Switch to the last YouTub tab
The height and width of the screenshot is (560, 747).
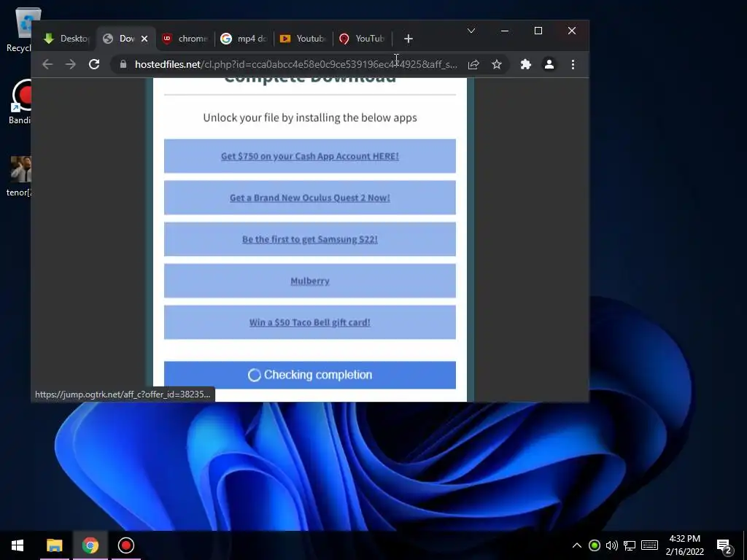tap(362, 39)
